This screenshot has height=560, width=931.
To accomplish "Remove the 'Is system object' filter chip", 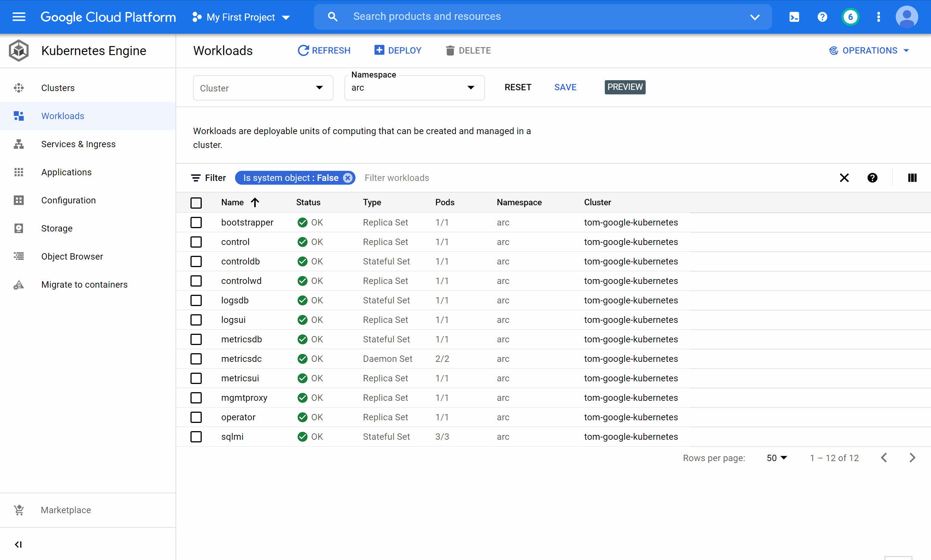I will pos(348,178).
